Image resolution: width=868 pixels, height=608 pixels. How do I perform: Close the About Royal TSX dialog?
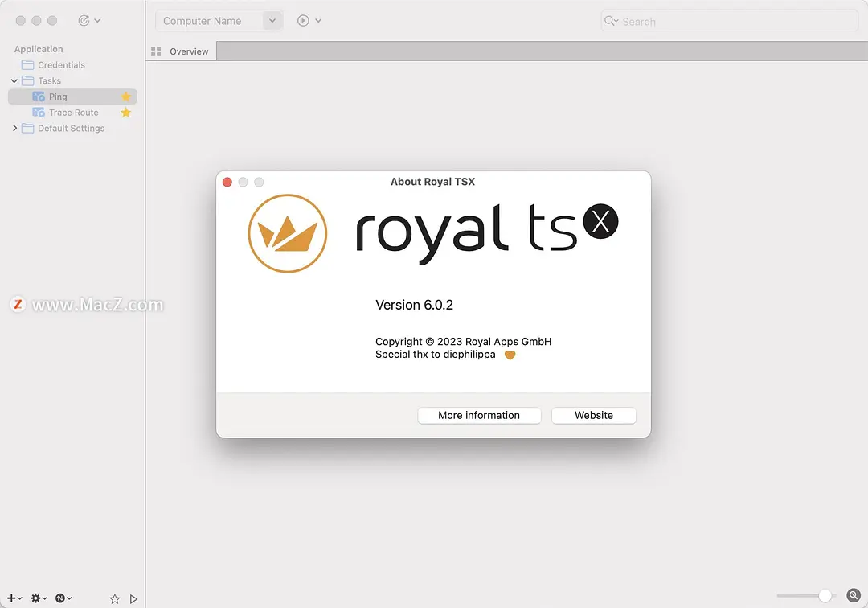(x=227, y=183)
